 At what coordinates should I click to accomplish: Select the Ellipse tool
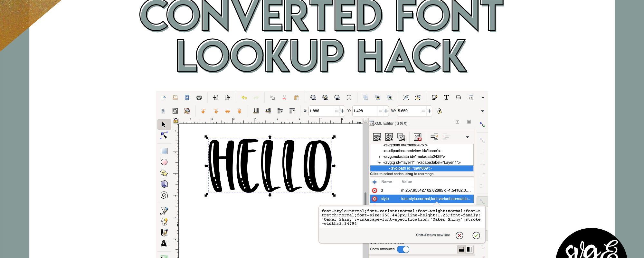(x=164, y=162)
